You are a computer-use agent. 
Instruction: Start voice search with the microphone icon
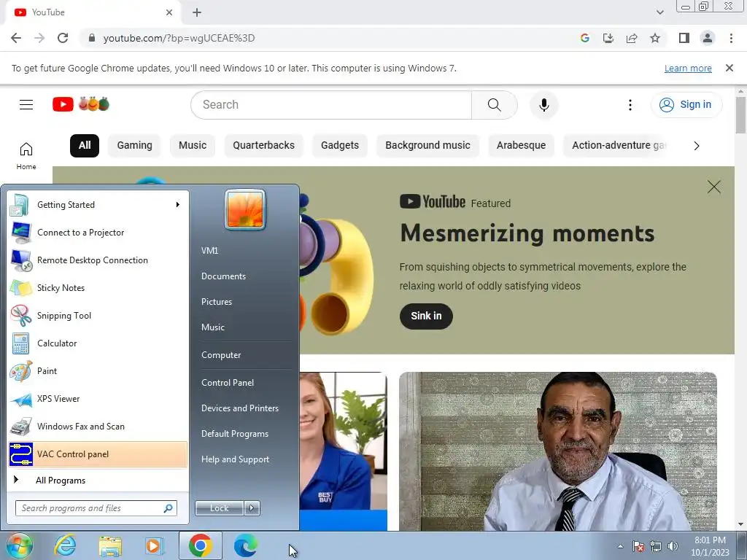click(543, 105)
